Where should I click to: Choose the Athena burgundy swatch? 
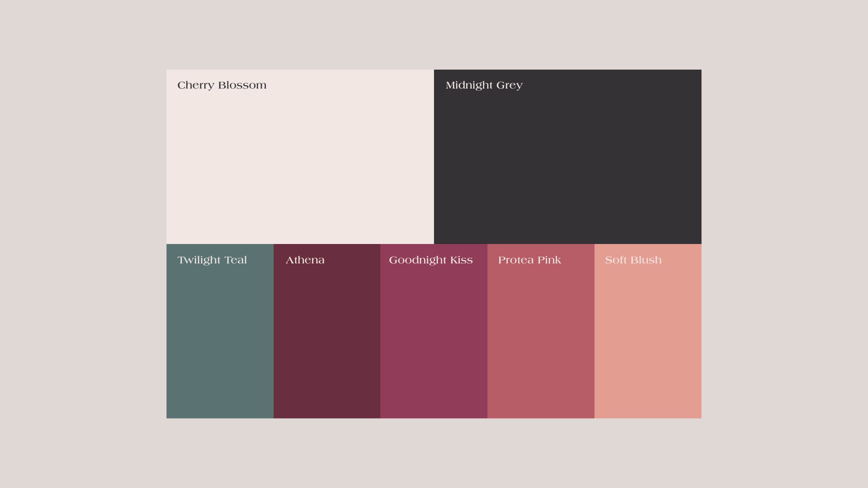click(327, 339)
